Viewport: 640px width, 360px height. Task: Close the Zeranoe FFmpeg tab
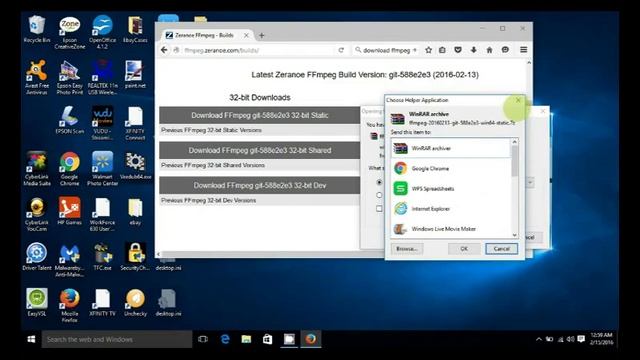pos(246,36)
